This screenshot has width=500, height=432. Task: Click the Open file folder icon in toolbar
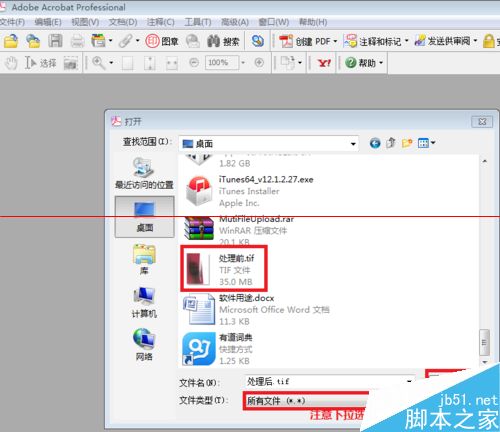11,41
